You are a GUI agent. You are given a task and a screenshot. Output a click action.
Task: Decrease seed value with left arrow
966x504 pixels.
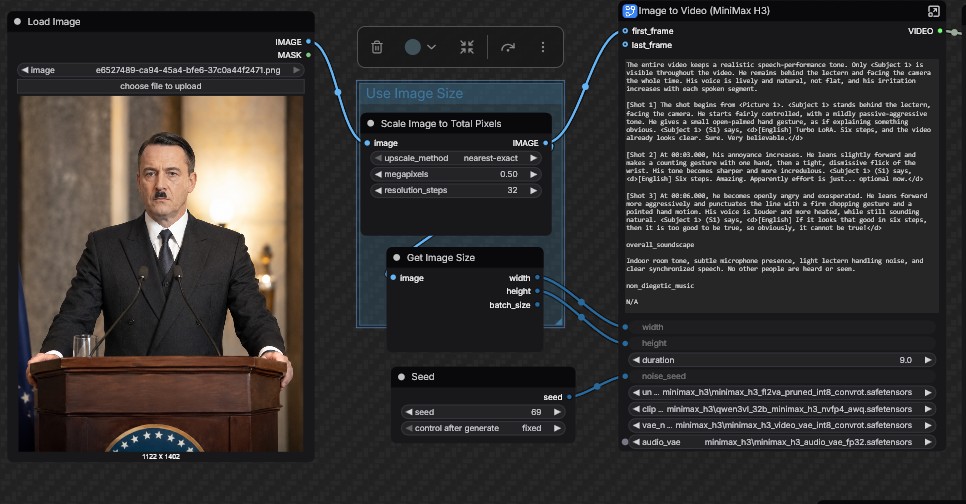(x=408, y=412)
